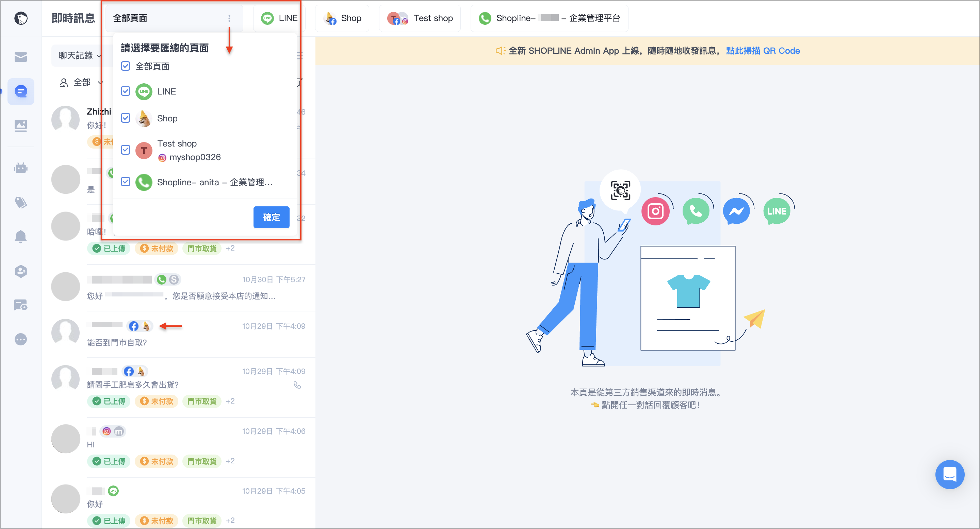This screenshot has height=529, width=980.
Task: Open the notification bell icon in sidebar
Action: coord(20,236)
